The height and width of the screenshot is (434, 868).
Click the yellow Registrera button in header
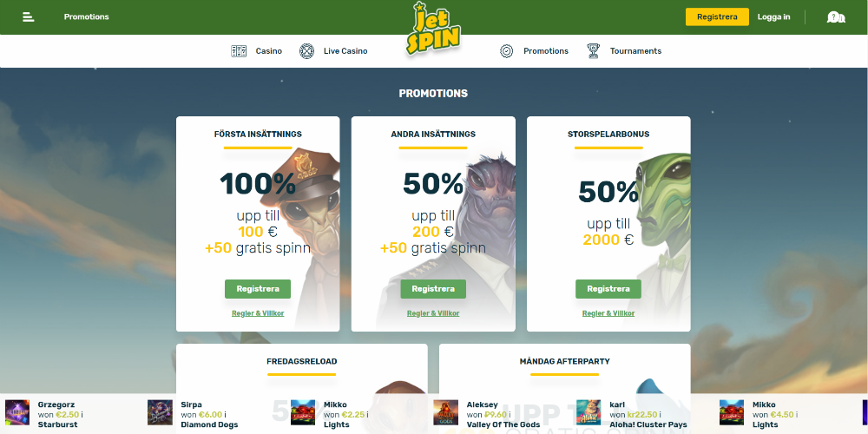pyautogui.click(x=717, y=17)
